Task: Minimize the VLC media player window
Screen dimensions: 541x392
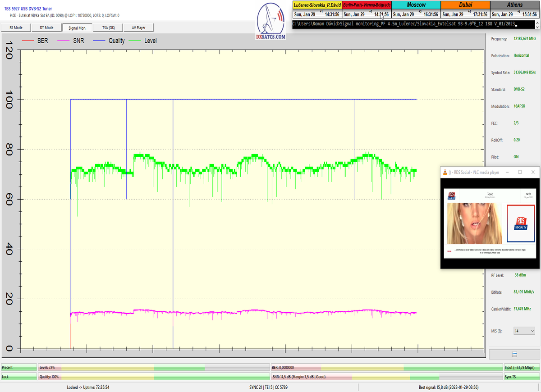Action: (506, 172)
